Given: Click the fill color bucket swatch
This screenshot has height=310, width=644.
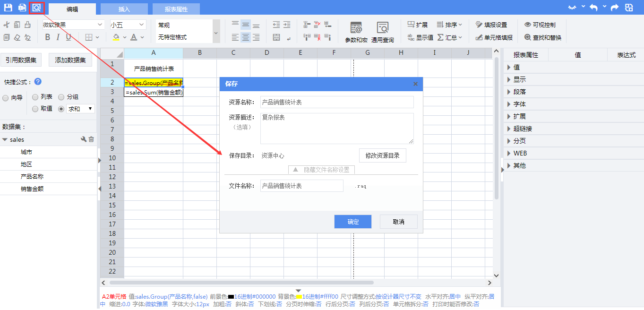Looking at the screenshot, I should [116, 37].
